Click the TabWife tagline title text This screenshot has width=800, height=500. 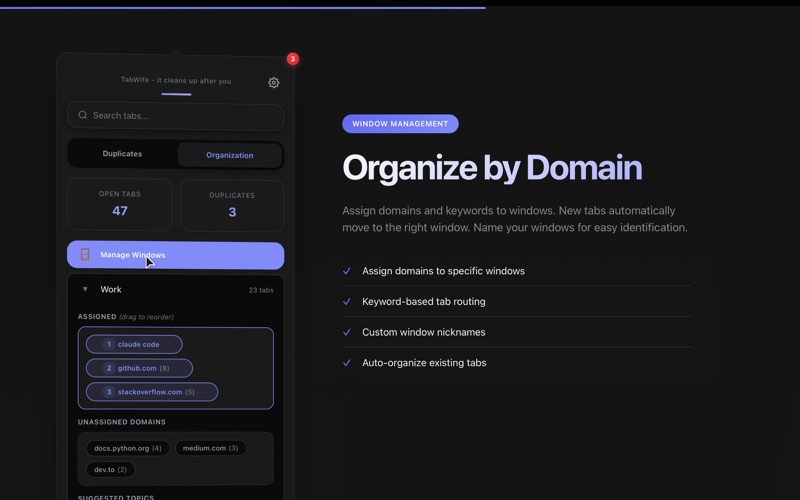pos(176,80)
